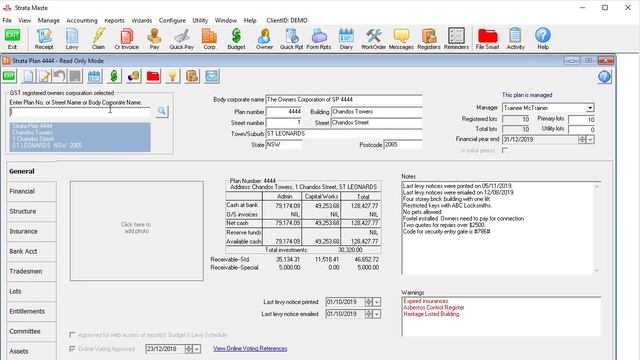
Task: Click the red folder icon in plan toolbar
Action: click(153, 76)
